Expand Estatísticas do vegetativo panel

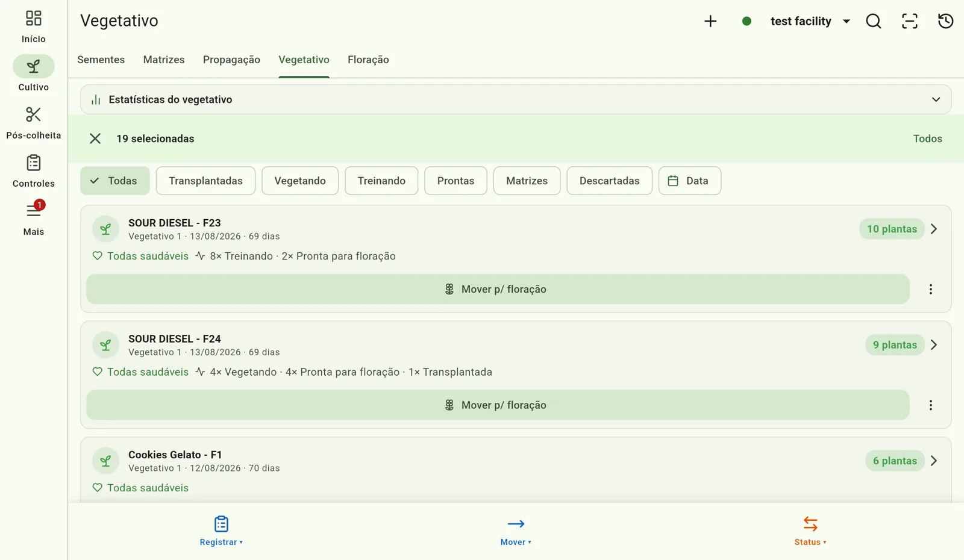pos(516,99)
